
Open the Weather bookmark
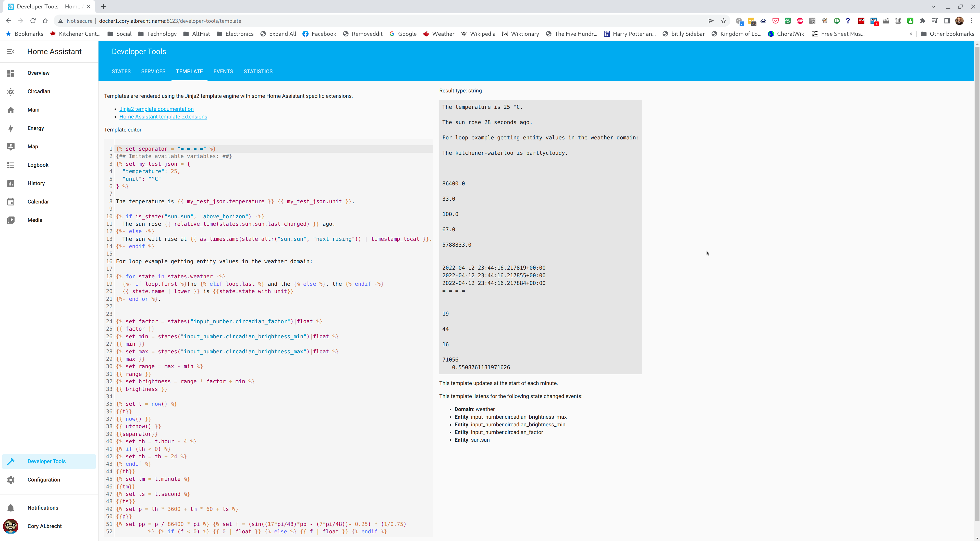pos(438,34)
